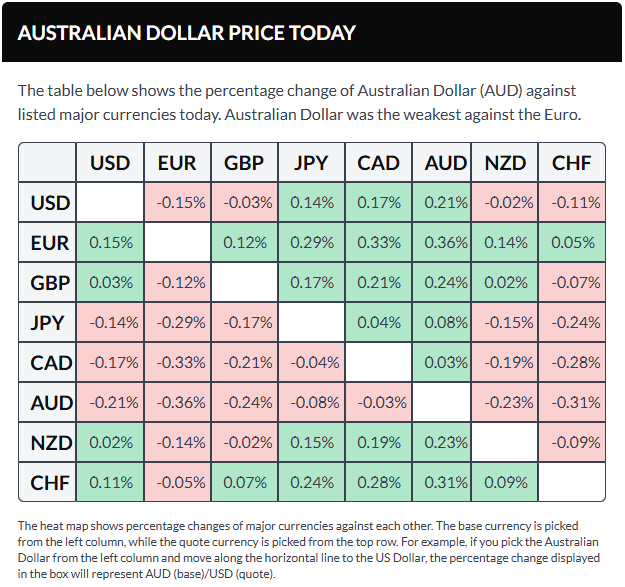This screenshot has width=625, height=587.
Task: Click the USD row, JPY column cell
Action: point(311,203)
